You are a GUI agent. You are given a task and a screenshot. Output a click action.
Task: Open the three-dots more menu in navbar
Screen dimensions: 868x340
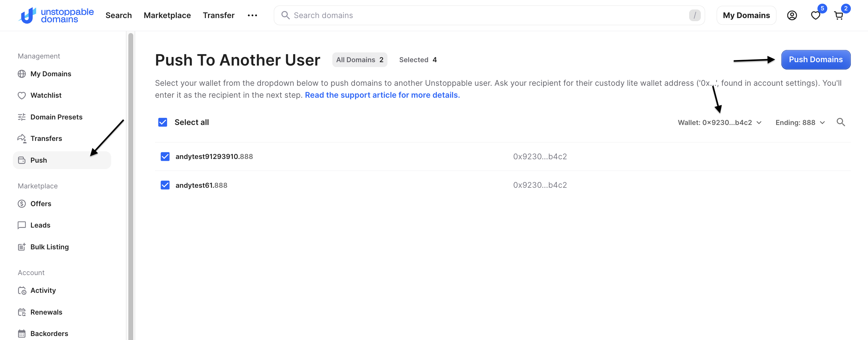tap(252, 16)
